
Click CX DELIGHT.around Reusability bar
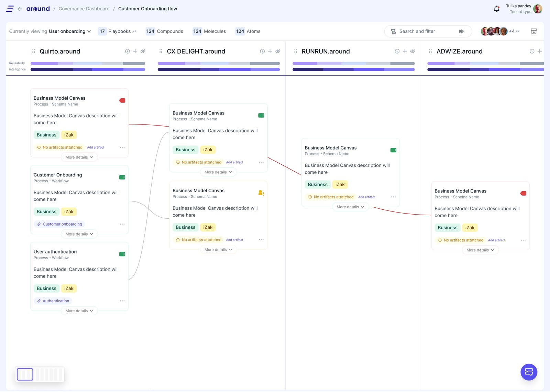tap(219, 63)
